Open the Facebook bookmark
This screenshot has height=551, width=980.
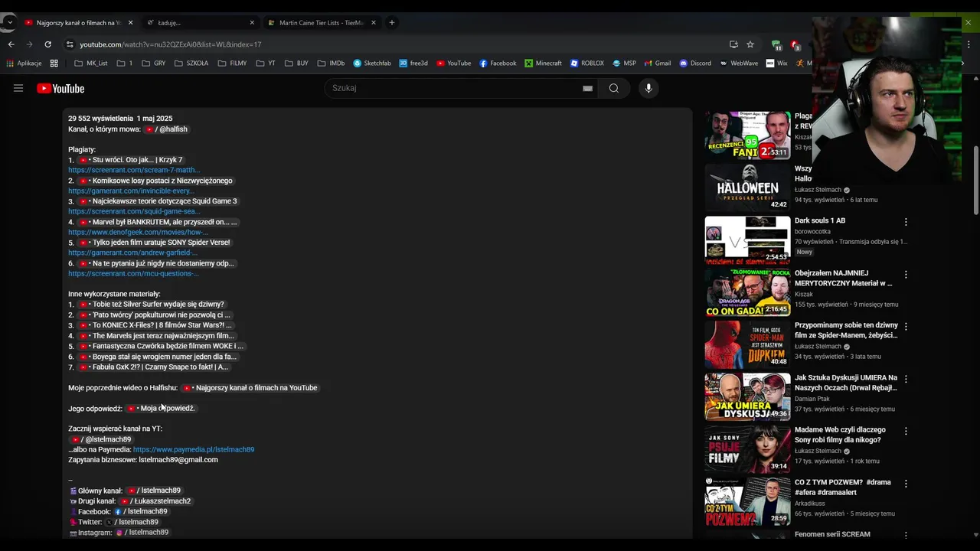coord(498,64)
